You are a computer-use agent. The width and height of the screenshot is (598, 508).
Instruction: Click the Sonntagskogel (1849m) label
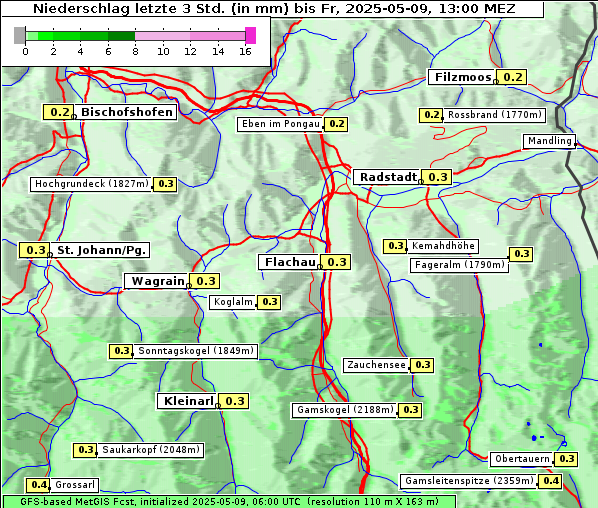click(x=196, y=351)
